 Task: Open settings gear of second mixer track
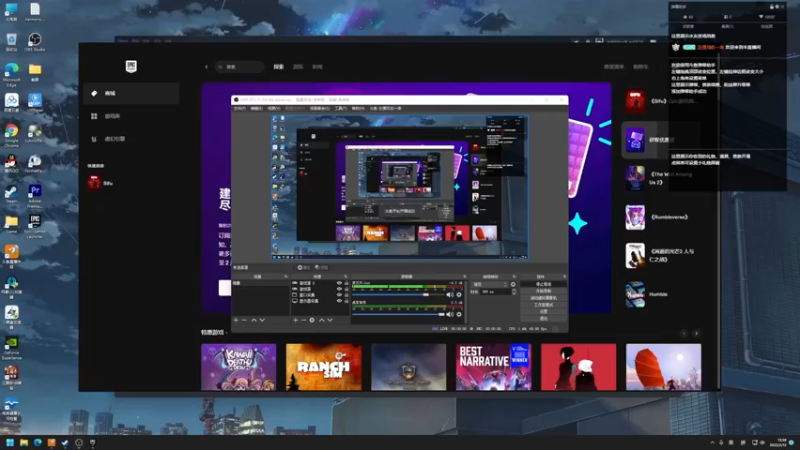point(459,314)
